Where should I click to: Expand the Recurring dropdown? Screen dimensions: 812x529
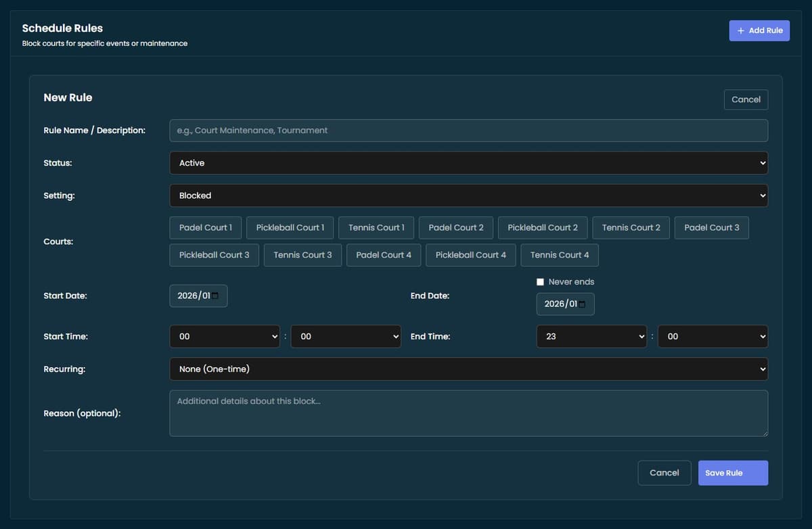(468, 369)
